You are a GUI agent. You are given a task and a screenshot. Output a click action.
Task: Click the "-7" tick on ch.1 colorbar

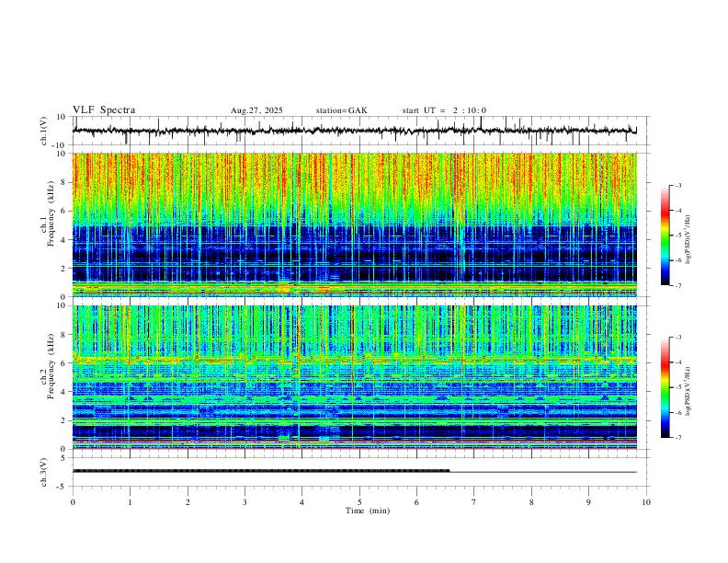[x=678, y=285]
